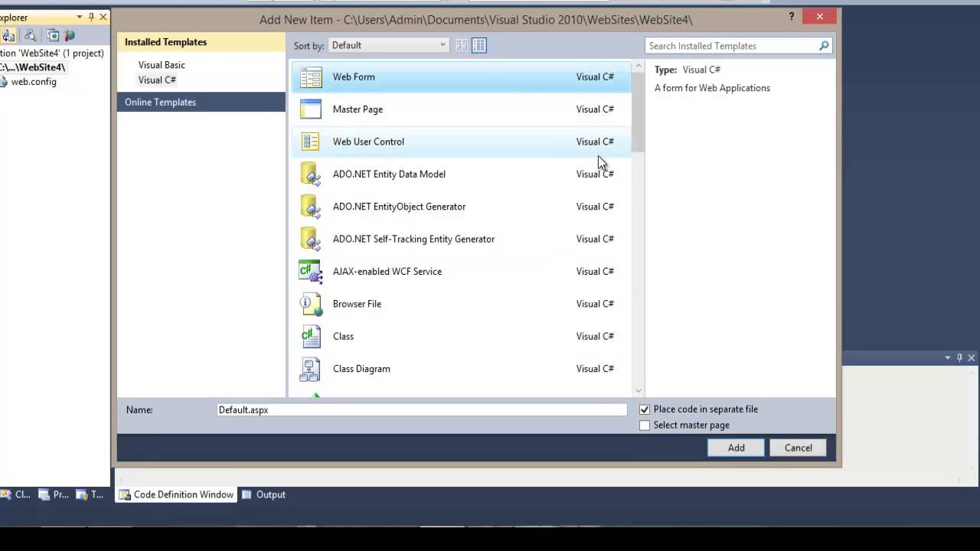The image size is (980, 551).
Task: Click View Class Diagram icon in Solution Explorer
Action: [x=30, y=35]
